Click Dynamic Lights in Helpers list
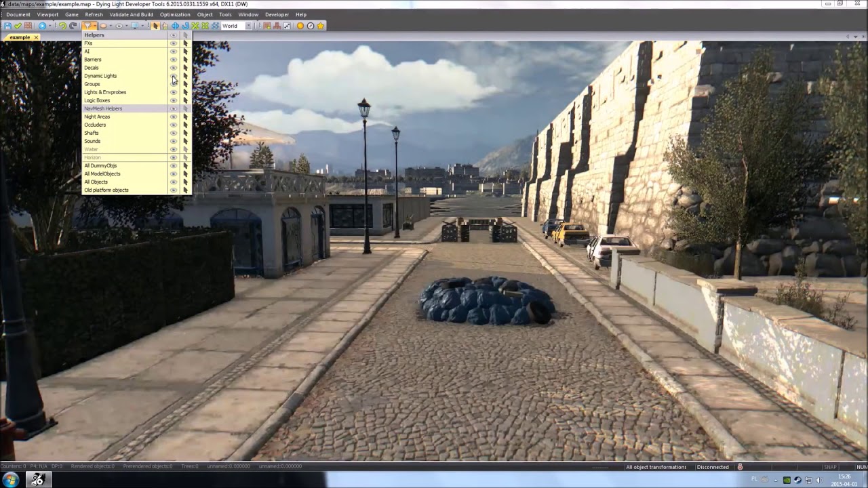This screenshot has width=868, height=488. (x=100, y=76)
